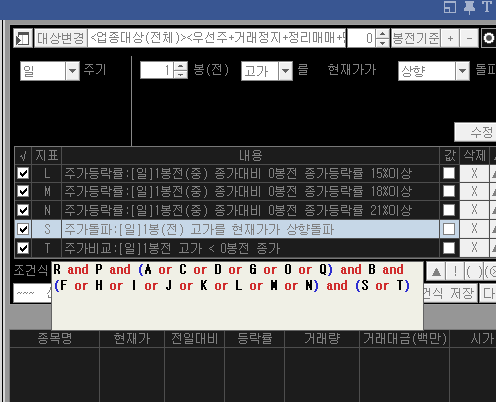Viewport: 496px width, 402px height.
Task: Click the check mark column header
Action: point(23,155)
